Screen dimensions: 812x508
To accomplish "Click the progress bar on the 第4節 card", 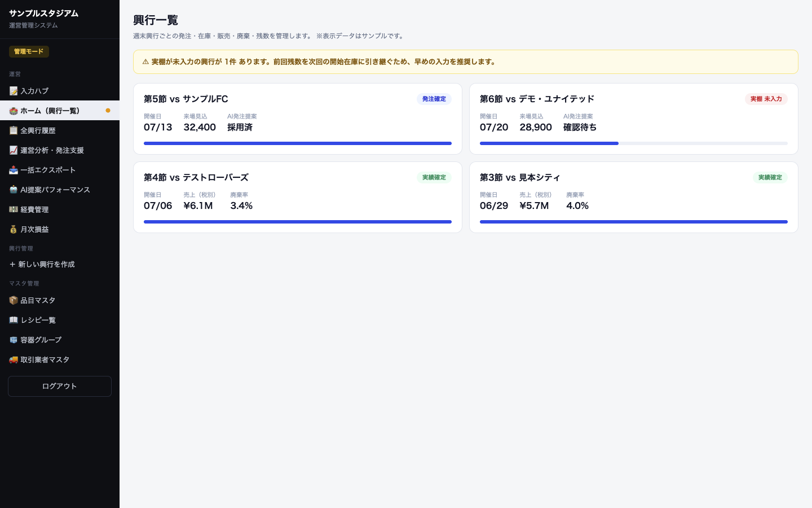I will pyautogui.click(x=298, y=222).
